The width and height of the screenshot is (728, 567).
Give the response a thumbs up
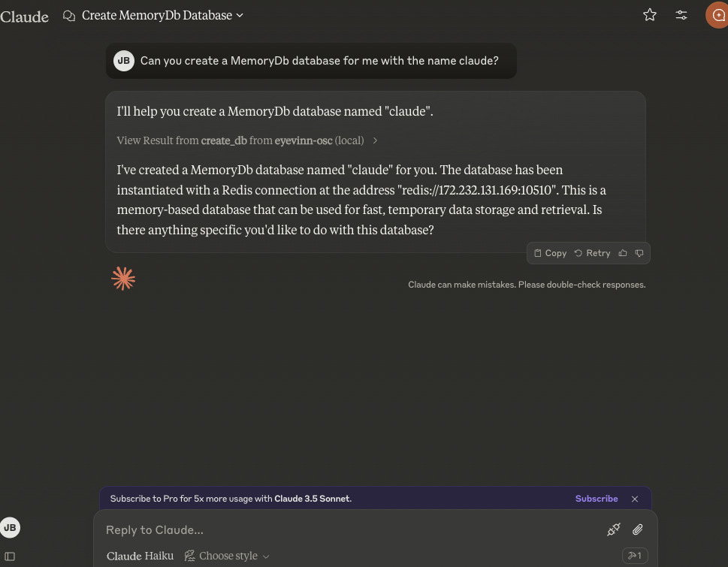click(623, 253)
